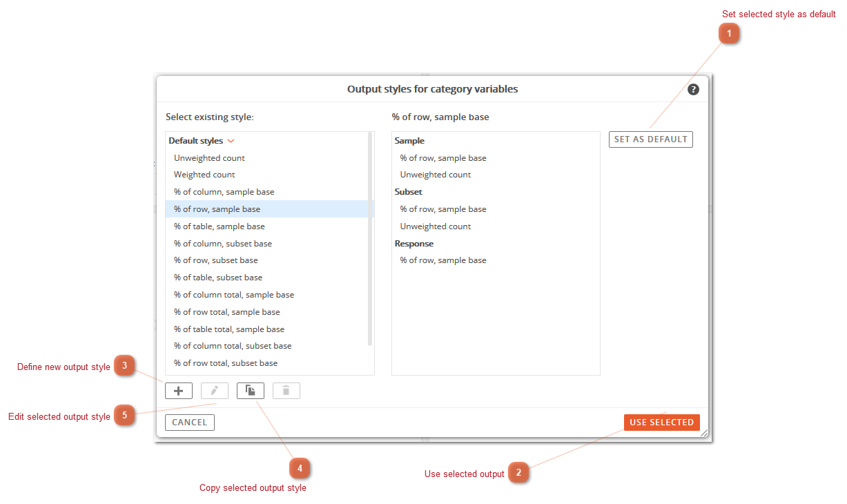Click the CANCEL button

coord(190,423)
